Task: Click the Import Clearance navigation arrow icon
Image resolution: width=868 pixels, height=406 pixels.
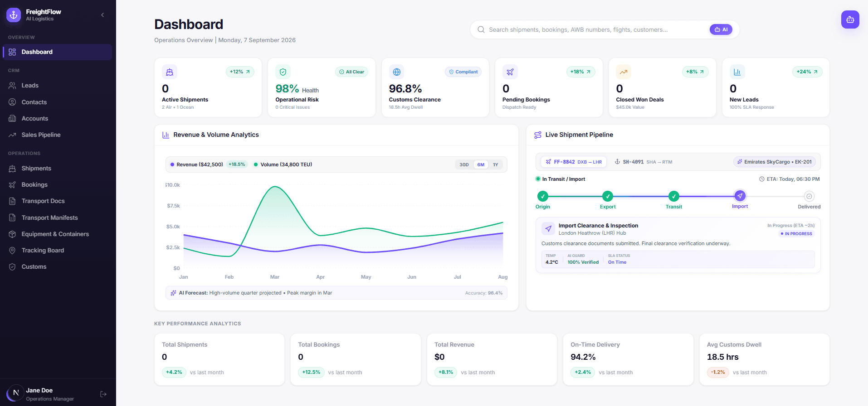Action: click(x=548, y=229)
